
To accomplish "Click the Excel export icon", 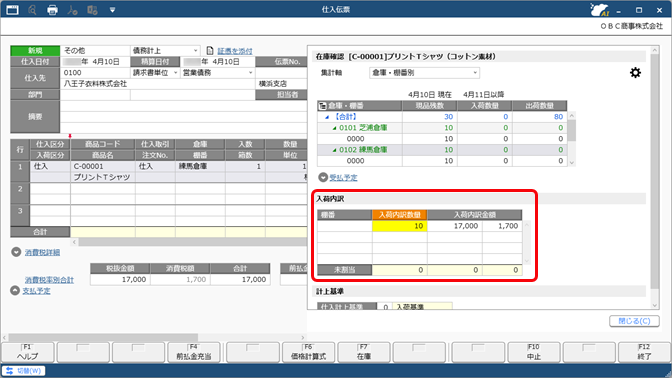I will (x=92, y=9).
